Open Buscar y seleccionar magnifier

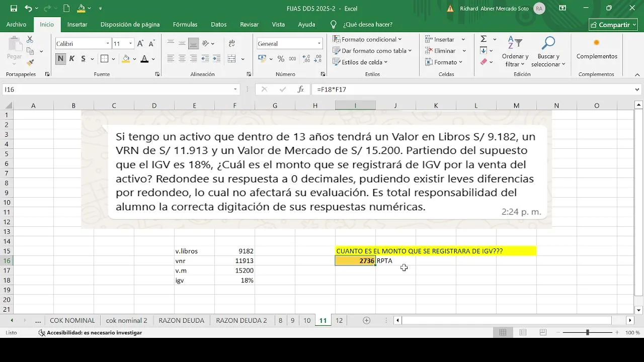(548, 51)
